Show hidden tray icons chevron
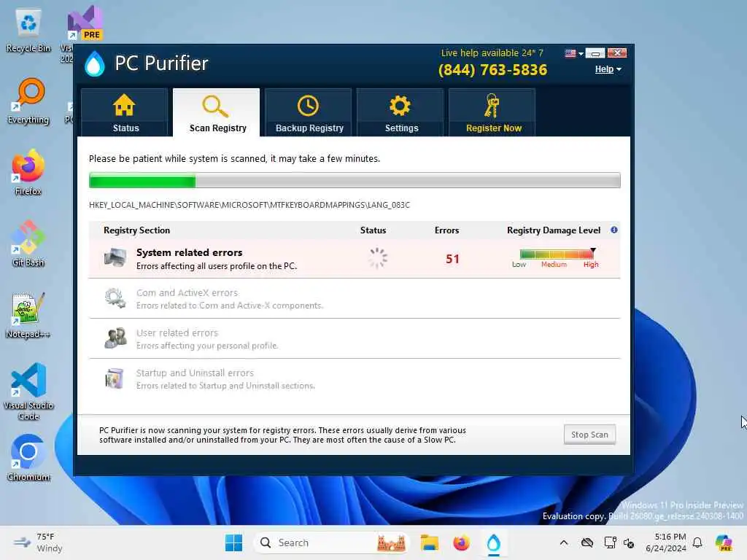The image size is (747, 560). (564, 542)
